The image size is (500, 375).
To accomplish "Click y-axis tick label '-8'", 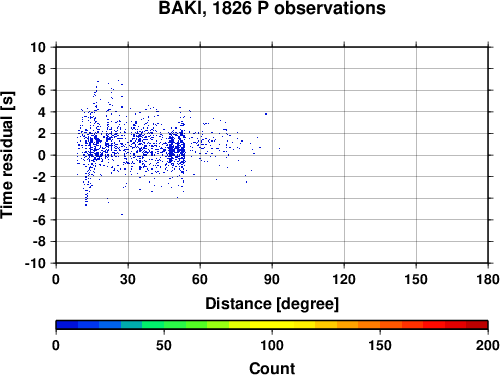I will 39,242.
